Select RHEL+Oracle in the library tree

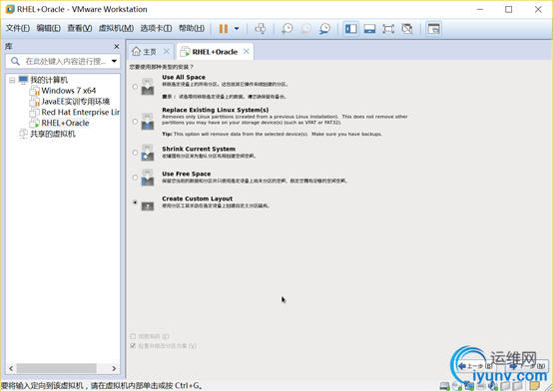pyautogui.click(x=65, y=123)
